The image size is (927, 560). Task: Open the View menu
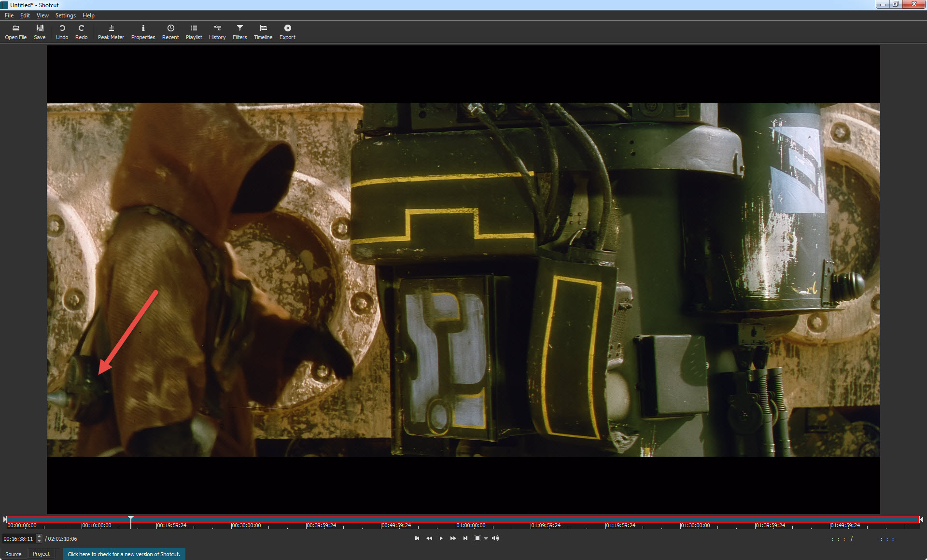pos(42,15)
